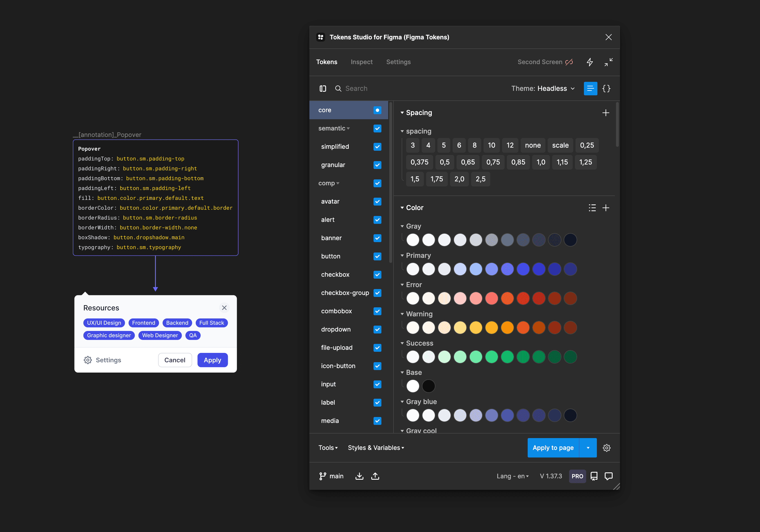The height and width of the screenshot is (532, 760).
Task: Open the Theme: Headless dropdown
Action: pyautogui.click(x=543, y=88)
